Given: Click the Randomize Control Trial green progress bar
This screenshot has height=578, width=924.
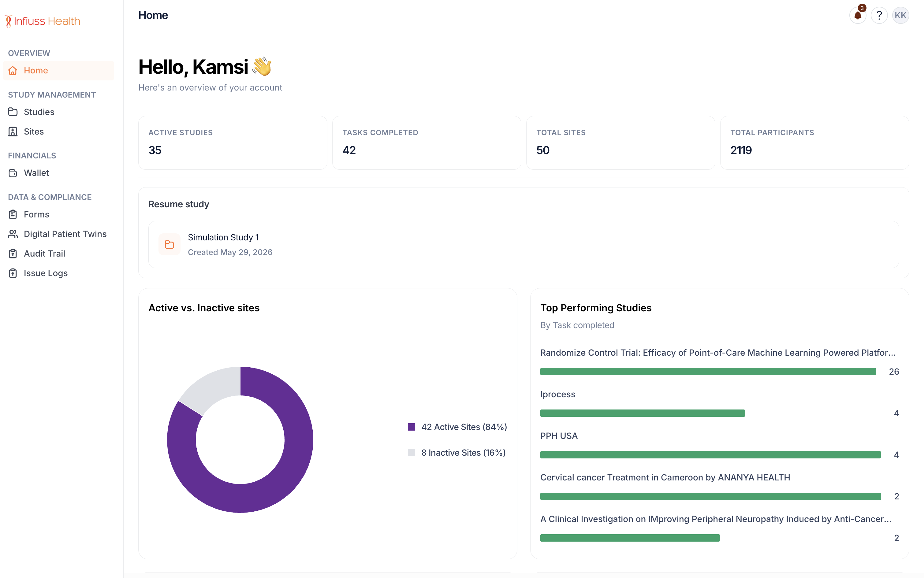Looking at the screenshot, I should coord(707,372).
